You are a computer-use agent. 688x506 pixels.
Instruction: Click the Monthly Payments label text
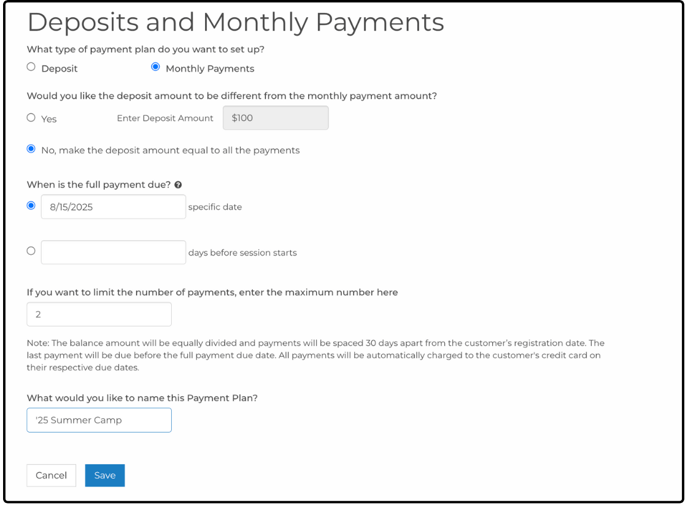pyautogui.click(x=210, y=69)
